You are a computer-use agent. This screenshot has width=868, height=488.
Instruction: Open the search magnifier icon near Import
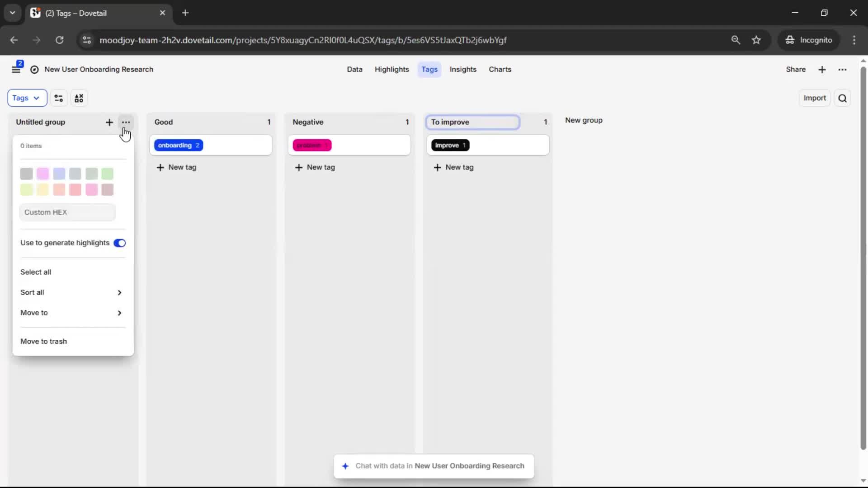842,98
